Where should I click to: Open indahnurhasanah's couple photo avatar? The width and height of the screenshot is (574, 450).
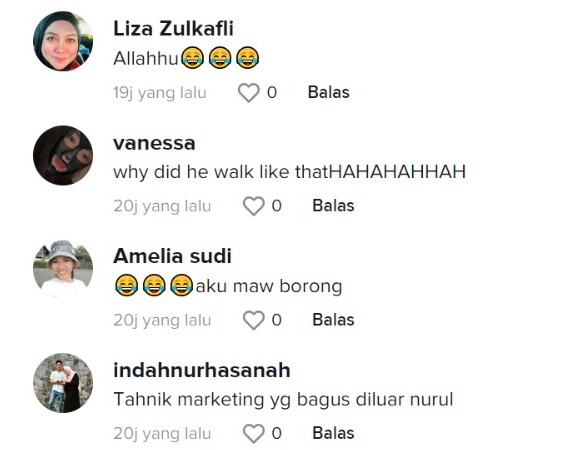tap(63, 383)
